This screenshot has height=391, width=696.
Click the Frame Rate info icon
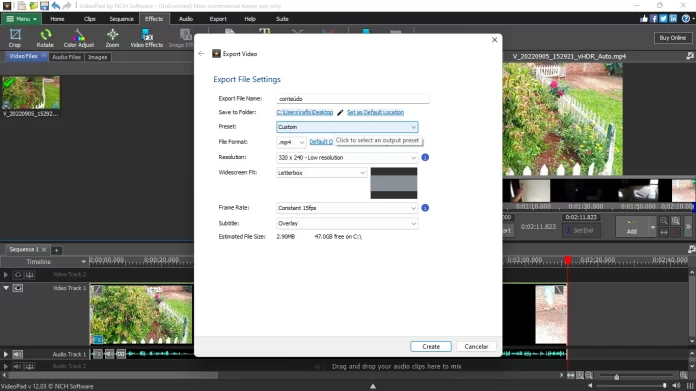[425, 208]
